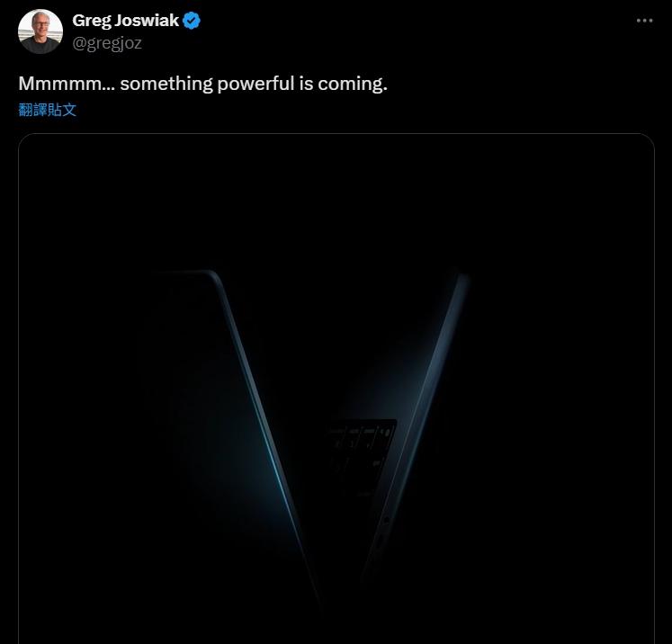This screenshot has width=672, height=644.
Task: Click the 翻譯貼文 translate post link
Action: pyautogui.click(x=47, y=110)
